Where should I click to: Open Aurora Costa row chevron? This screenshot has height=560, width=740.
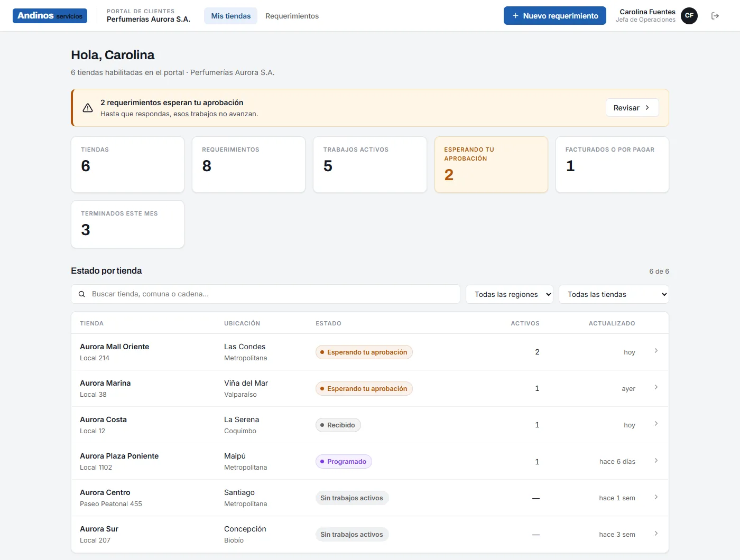click(656, 424)
